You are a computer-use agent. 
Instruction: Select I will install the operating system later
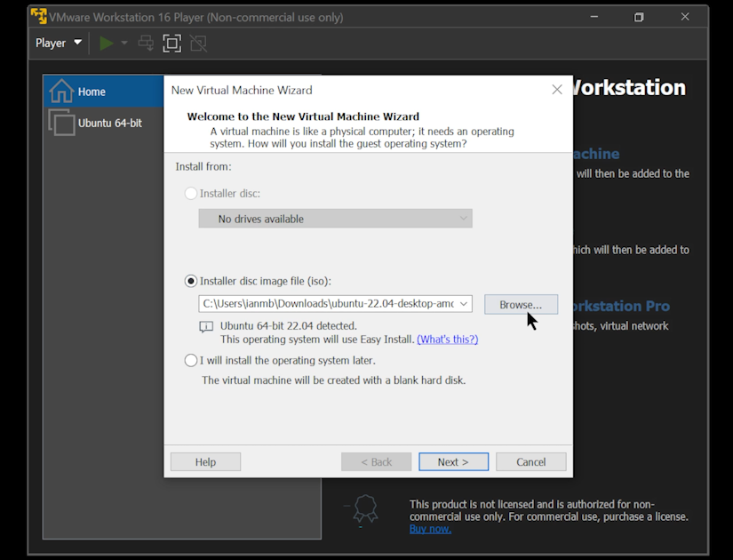(190, 360)
